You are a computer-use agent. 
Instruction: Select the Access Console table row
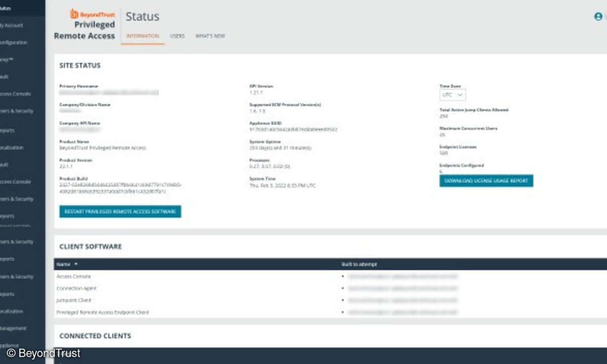pyautogui.click(x=331, y=277)
